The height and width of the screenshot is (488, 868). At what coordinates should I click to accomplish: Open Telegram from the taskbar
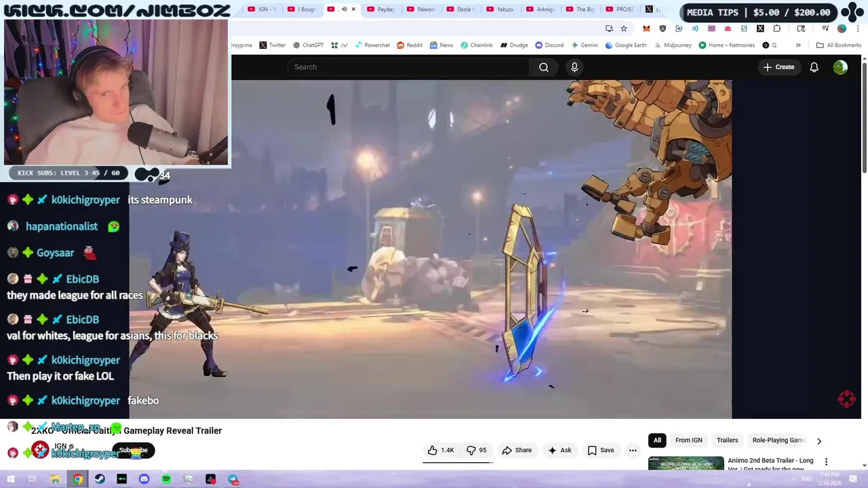coord(233,479)
